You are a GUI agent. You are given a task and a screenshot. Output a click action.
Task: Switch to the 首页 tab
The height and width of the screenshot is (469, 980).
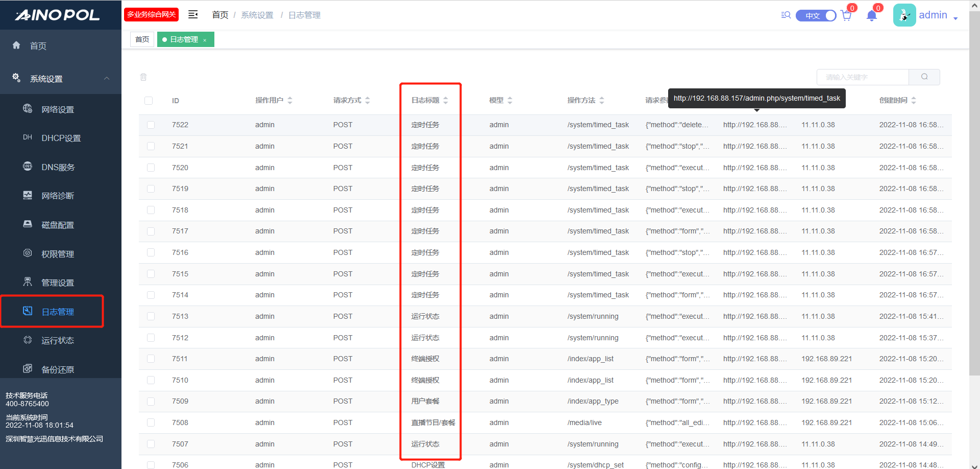pos(142,40)
